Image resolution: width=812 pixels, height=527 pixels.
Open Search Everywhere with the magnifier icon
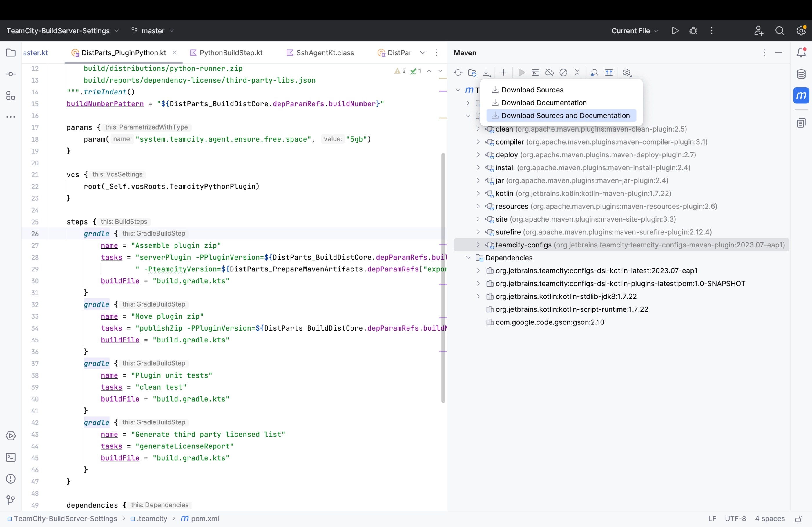780,31
